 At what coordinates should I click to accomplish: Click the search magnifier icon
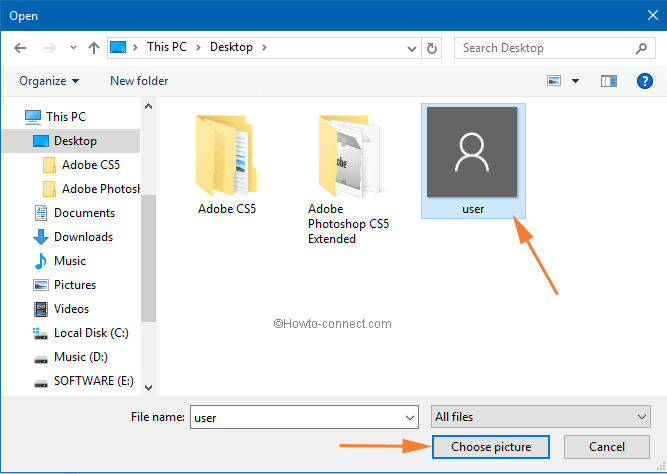[641, 48]
